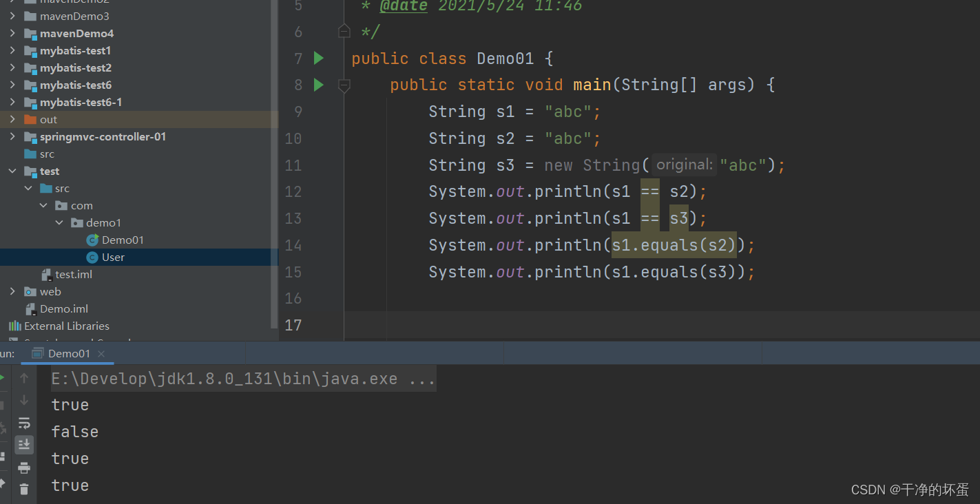Click the springmvc-controller-01 module folder icon
This screenshot has height=504, width=980.
(x=30, y=137)
